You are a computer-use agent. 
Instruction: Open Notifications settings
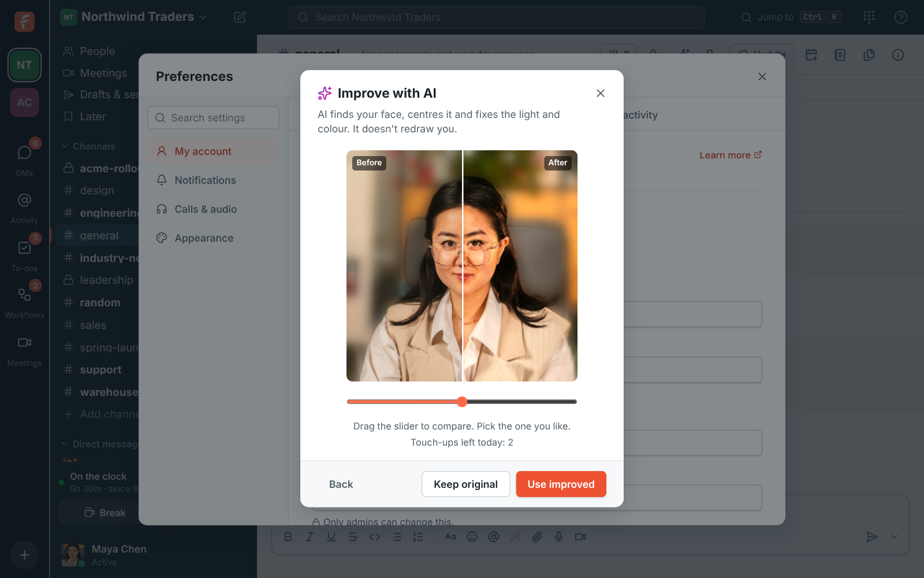[x=214, y=180]
